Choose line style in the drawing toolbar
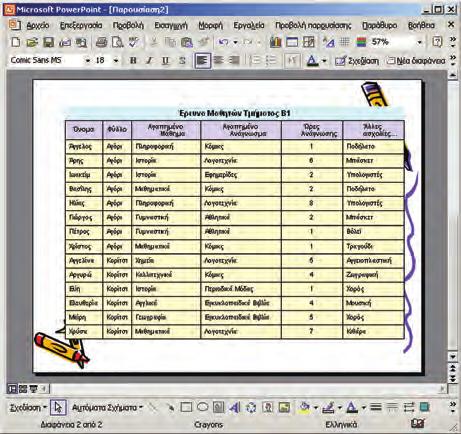 pyautogui.click(x=376, y=407)
